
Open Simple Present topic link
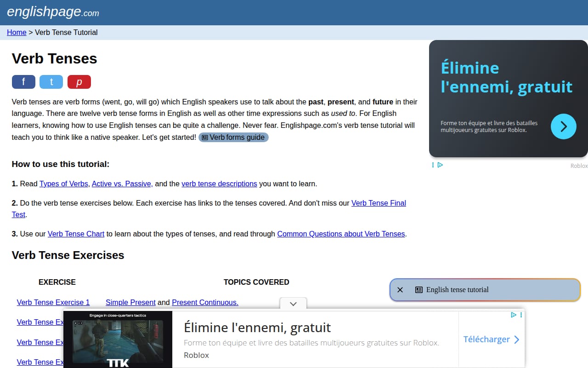(130, 302)
